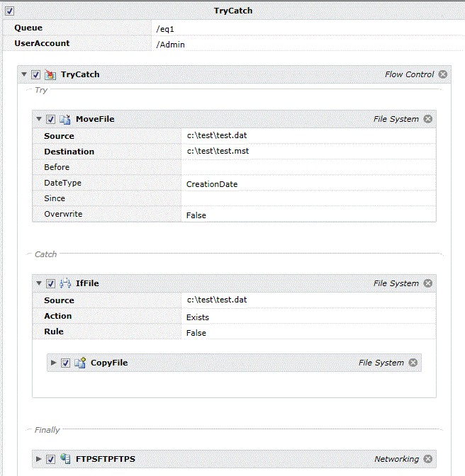This screenshot has width=465, height=476.
Task: Click the MoveFile action icon
Action: (x=65, y=119)
